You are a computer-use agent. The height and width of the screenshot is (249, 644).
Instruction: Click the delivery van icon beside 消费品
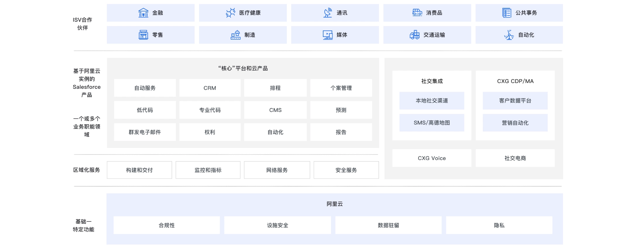point(417,13)
